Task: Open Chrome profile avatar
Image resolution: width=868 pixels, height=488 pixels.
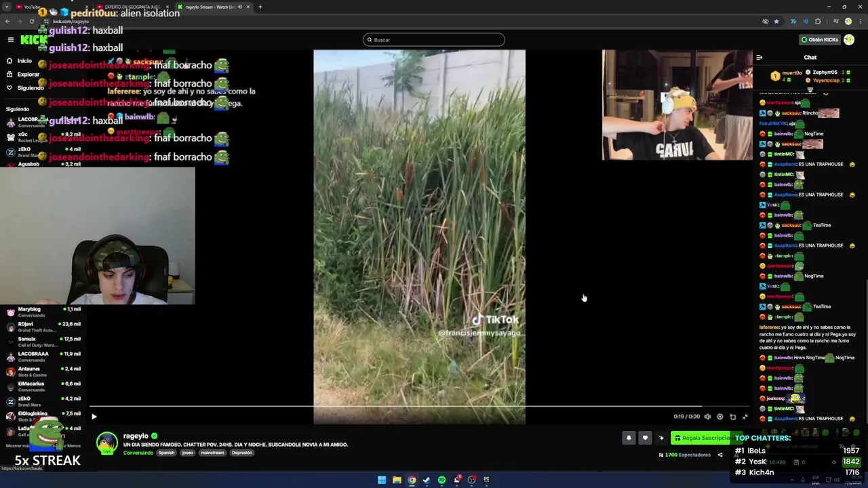Action: coord(848,21)
